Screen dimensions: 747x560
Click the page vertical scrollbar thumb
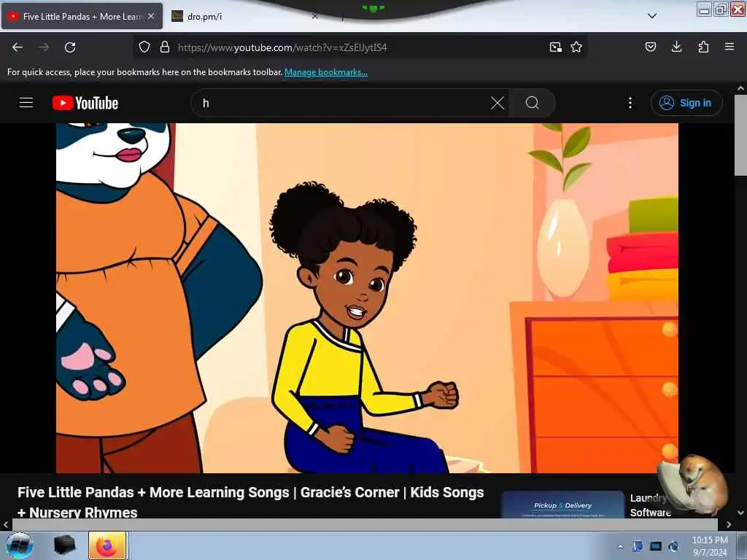[x=740, y=135]
